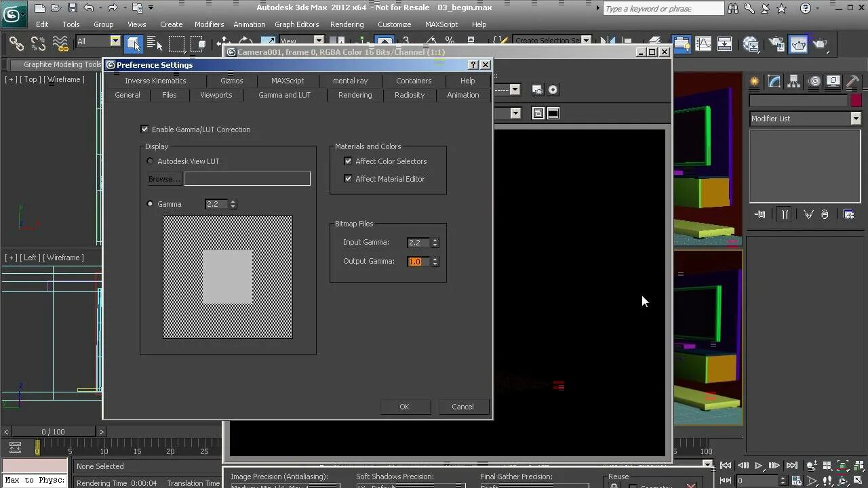868x488 pixels.
Task: Click the object color swatch
Action: point(856,100)
